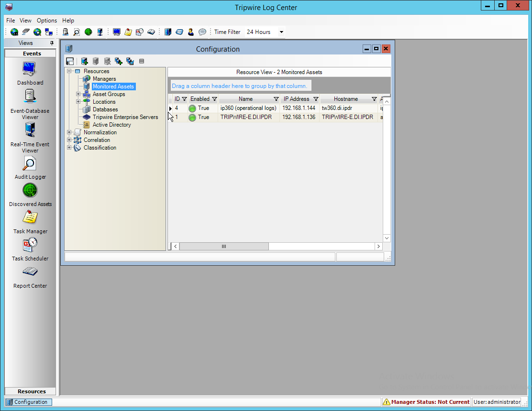532x411 pixels.
Task: Open Dashboard via toolbar blue monitor icon
Action: pos(117,32)
